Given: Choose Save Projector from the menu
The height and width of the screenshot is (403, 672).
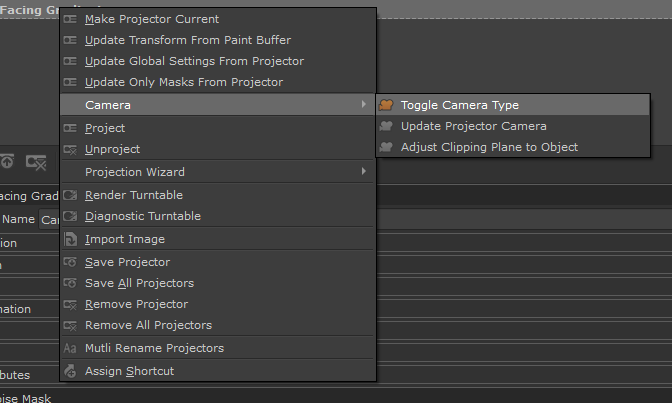Looking at the screenshot, I should click(127, 262).
